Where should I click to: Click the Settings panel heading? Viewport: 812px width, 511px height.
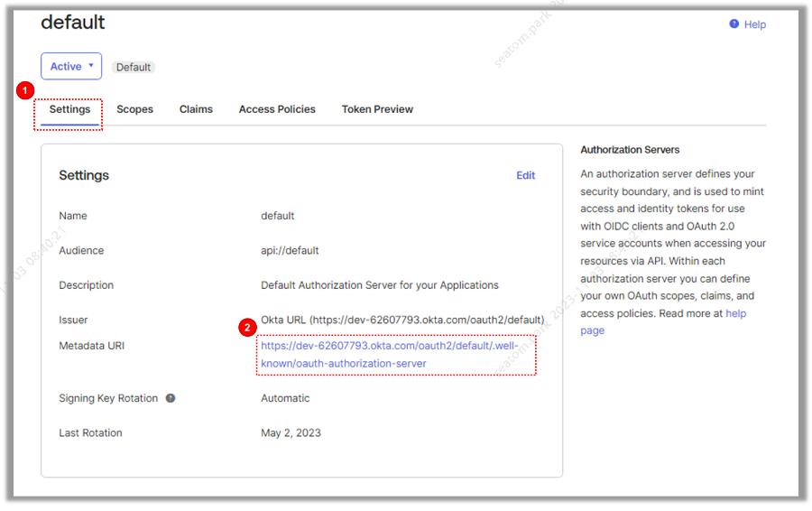click(84, 175)
